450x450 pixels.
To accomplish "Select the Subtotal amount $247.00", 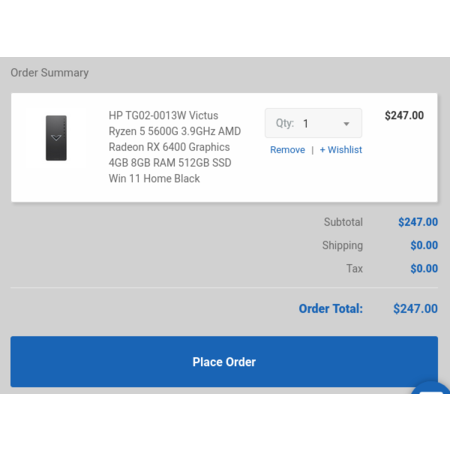I will coord(418,222).
